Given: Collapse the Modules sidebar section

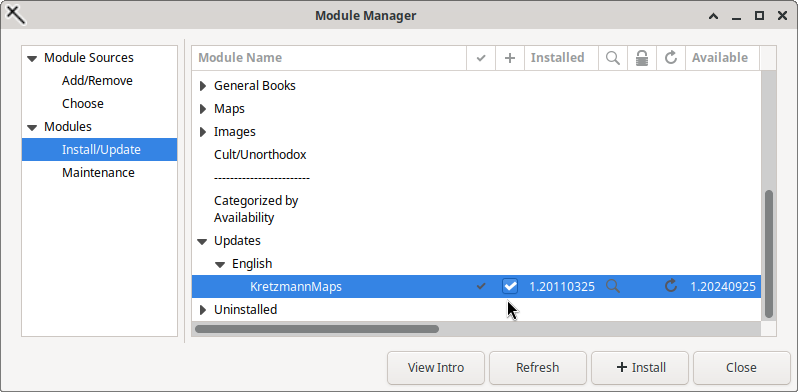Looking at the screenshot, I should [x=32, y=127].
